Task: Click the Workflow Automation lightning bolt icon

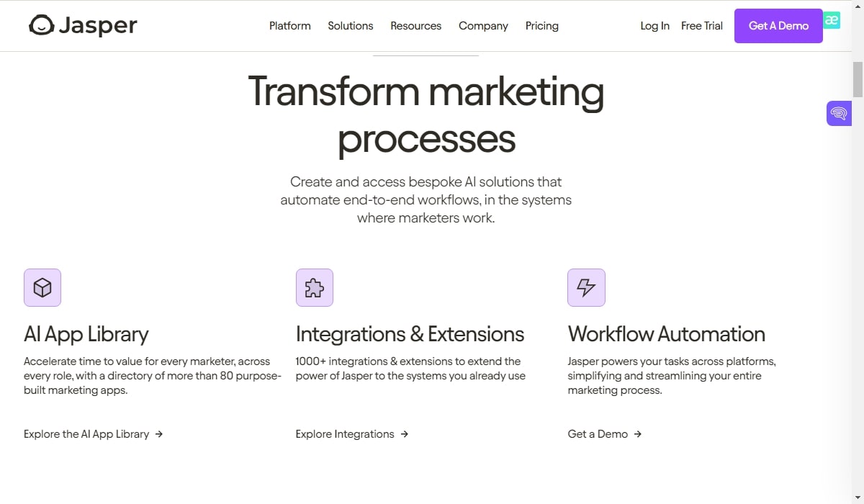Action: tap(586, 288)
